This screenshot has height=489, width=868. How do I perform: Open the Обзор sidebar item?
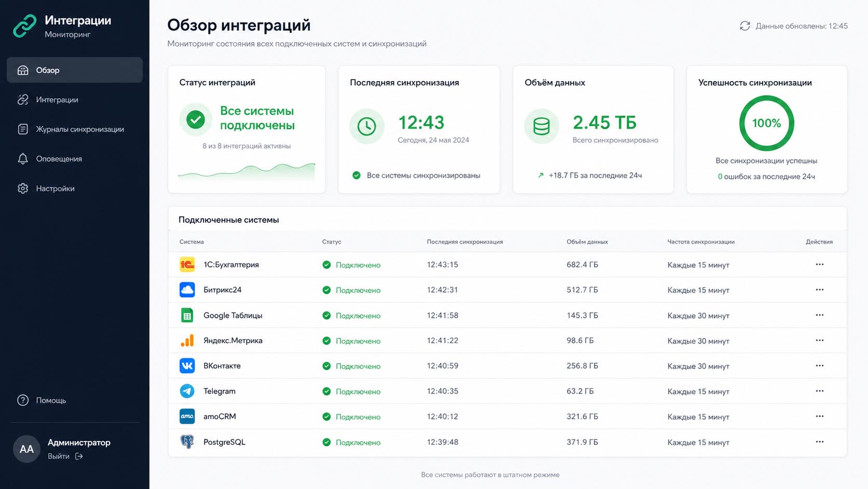pos(75,70)
